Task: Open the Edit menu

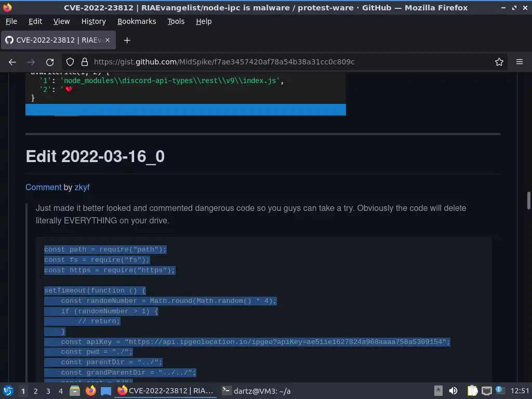Action: (35, 21)
